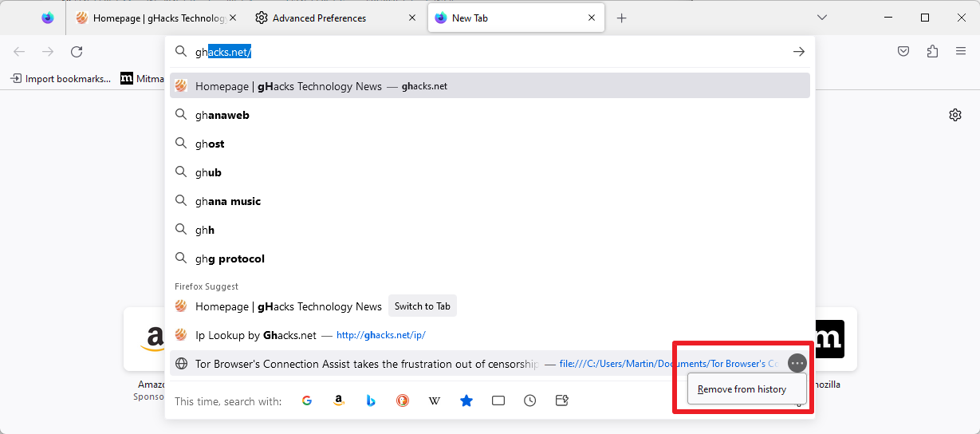980x434 pixels.
Task: Close the Advanced Preferences tab
Action: tap(411, 18)
